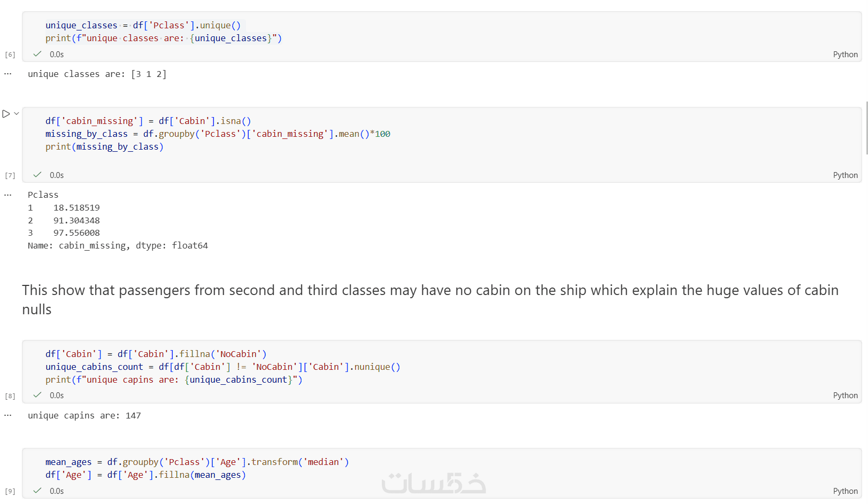Change Python language mode of cell 6
This screenshot has height=504, width=868.
845,55
